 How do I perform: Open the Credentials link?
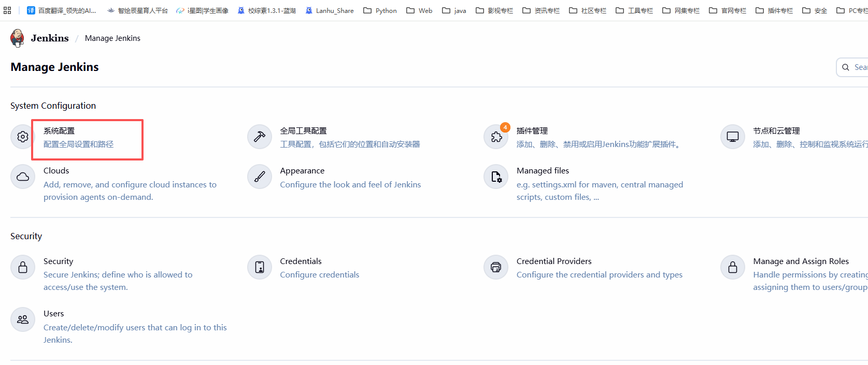(x=301, y=261)
